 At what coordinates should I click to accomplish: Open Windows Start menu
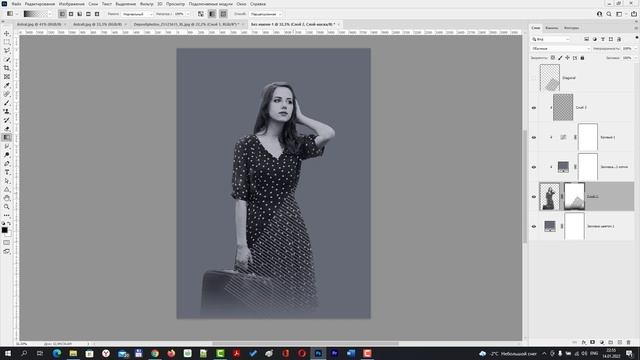click(x=7, y=353)
